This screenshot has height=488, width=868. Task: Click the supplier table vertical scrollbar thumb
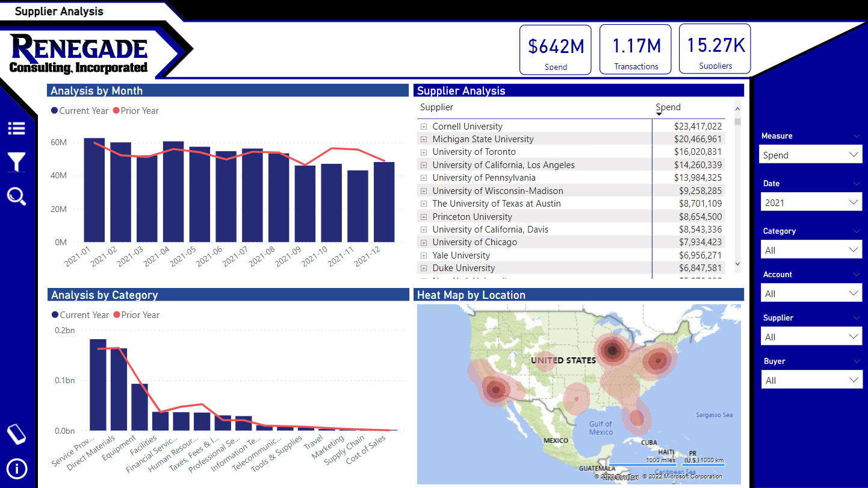737,121
